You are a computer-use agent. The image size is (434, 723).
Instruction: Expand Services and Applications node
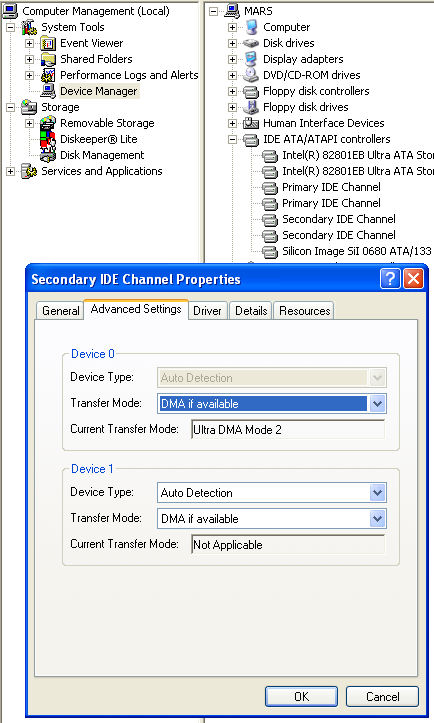pyautogui.click(x=11, y=172)
